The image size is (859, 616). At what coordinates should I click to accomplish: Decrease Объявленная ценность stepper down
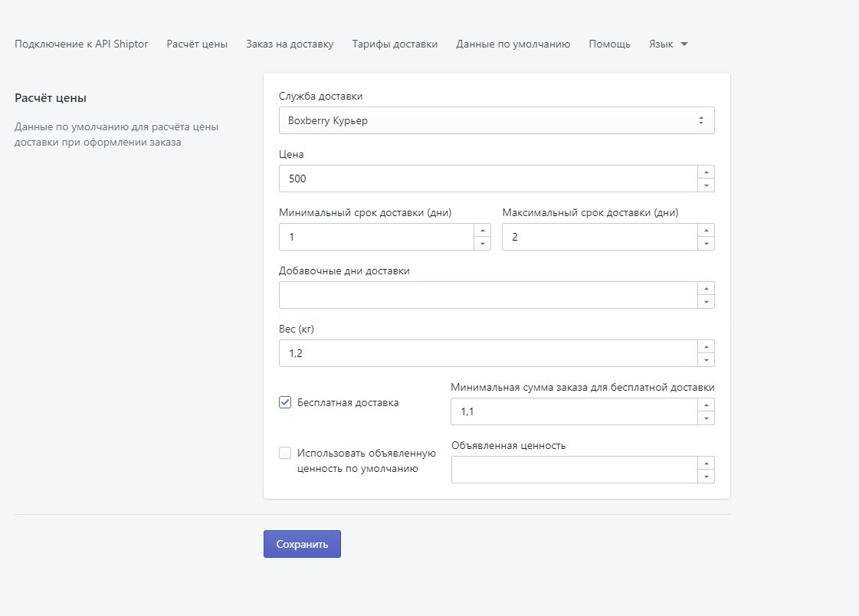click(706, 477)
